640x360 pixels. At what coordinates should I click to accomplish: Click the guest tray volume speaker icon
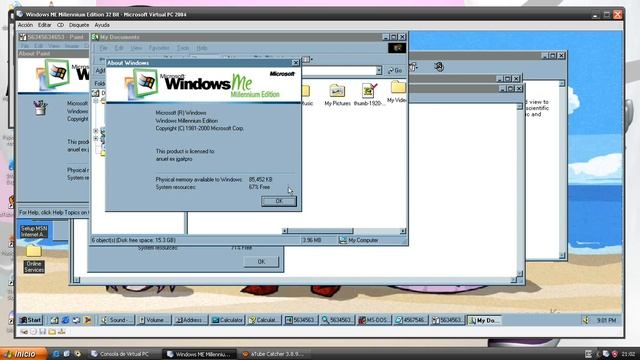pyautogui.click(x=586, y=320)
